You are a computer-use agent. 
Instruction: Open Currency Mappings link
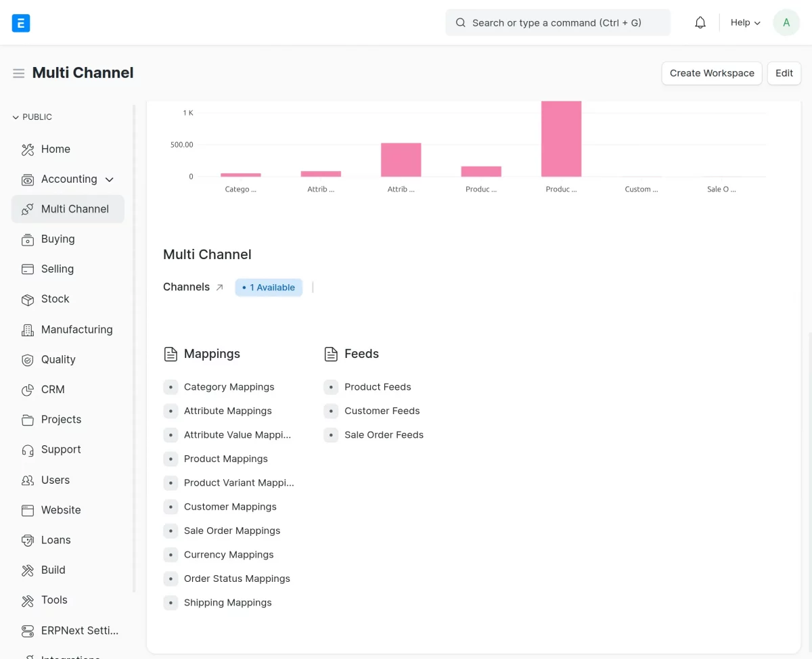point(229,555)
